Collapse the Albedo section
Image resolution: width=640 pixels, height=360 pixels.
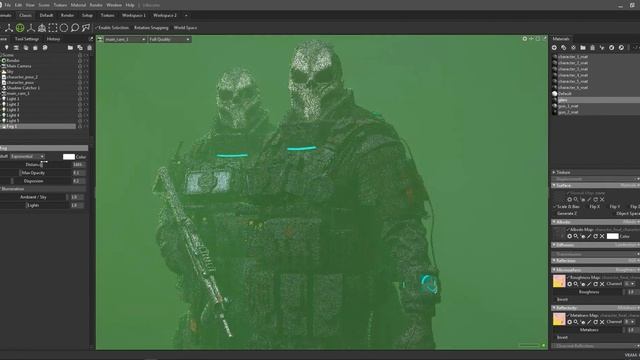coord(554,222)
